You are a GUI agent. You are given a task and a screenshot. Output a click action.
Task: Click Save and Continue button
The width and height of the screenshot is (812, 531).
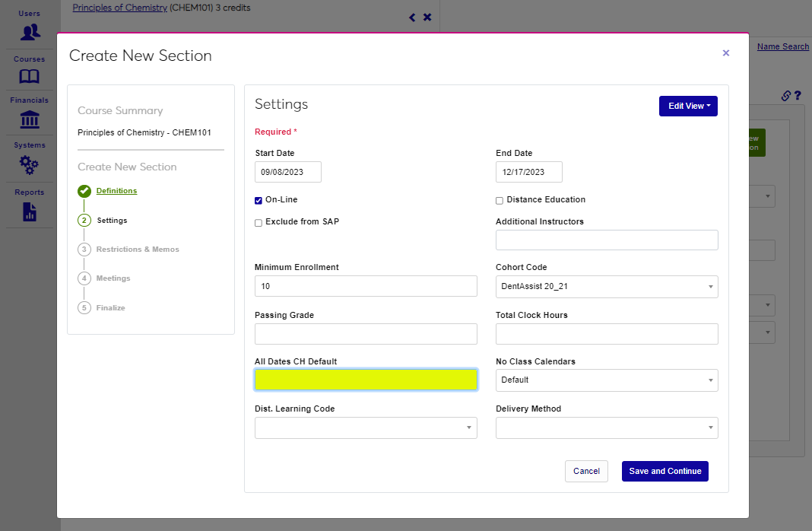(x=665, y=472)
